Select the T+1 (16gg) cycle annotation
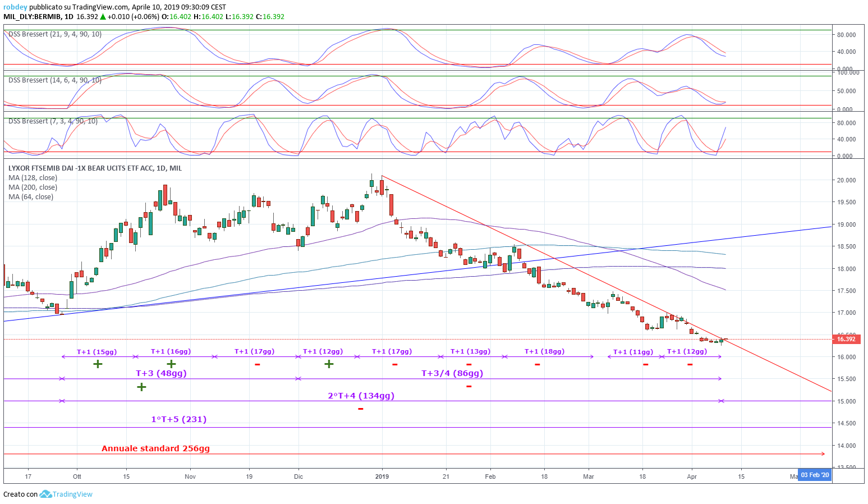868x504 pixels. coord(171,351)
